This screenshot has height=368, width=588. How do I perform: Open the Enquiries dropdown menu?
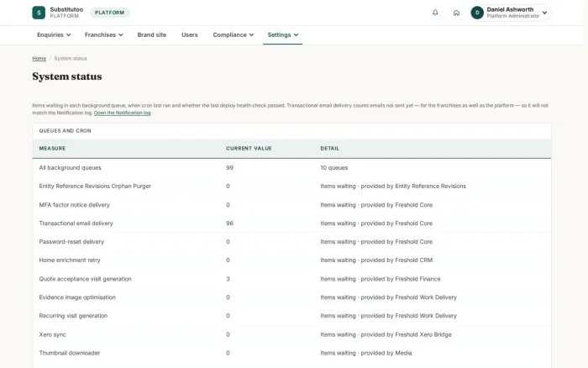[x=54, y=35]
